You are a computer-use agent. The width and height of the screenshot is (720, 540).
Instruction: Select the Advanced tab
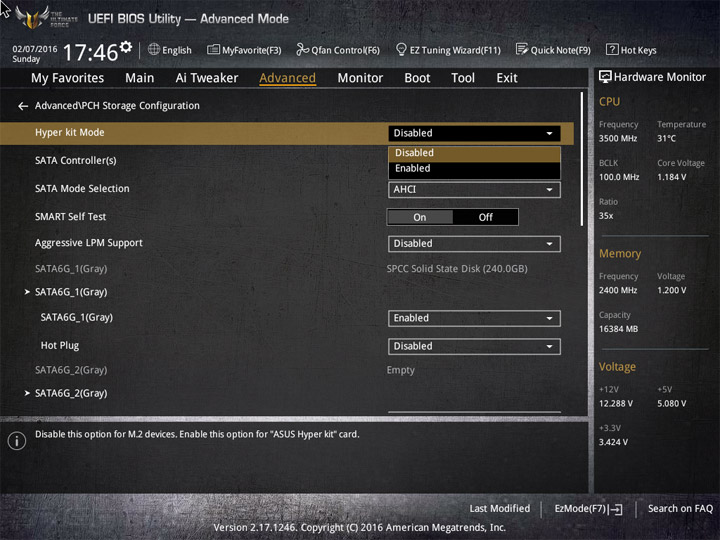click(x=287, y=78)
